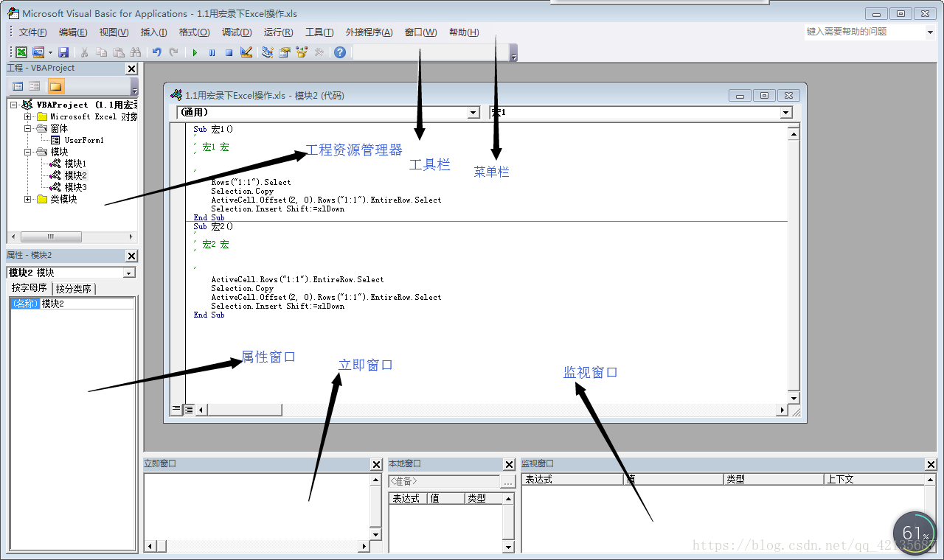Click the Copy toolbar icon
944x560 pixels.
click(x=102, y=52)
